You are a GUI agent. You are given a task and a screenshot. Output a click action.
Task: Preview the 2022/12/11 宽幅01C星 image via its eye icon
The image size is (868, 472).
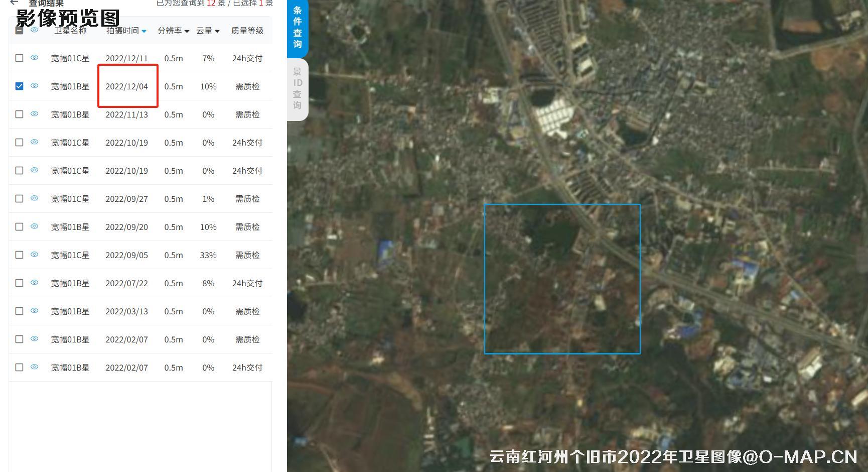[34, 58]
